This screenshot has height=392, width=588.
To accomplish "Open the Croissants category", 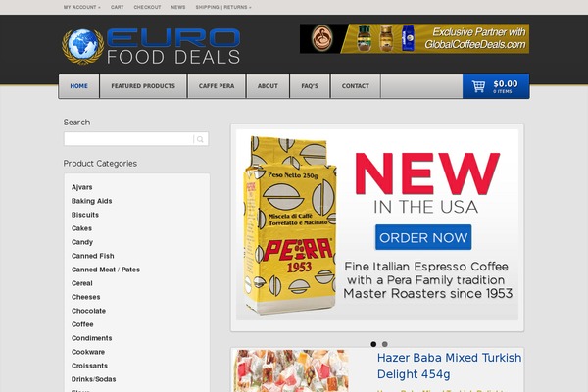I will coord(89,366).
